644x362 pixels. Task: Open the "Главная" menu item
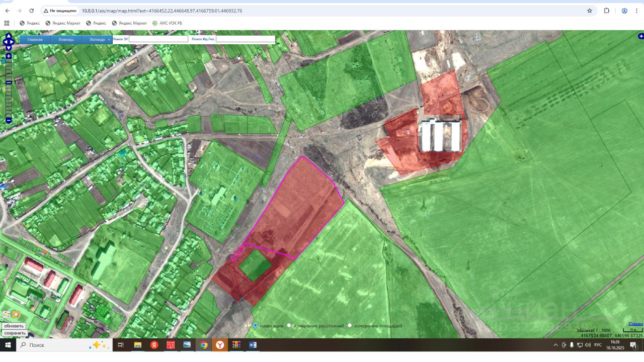coord(35,40)
